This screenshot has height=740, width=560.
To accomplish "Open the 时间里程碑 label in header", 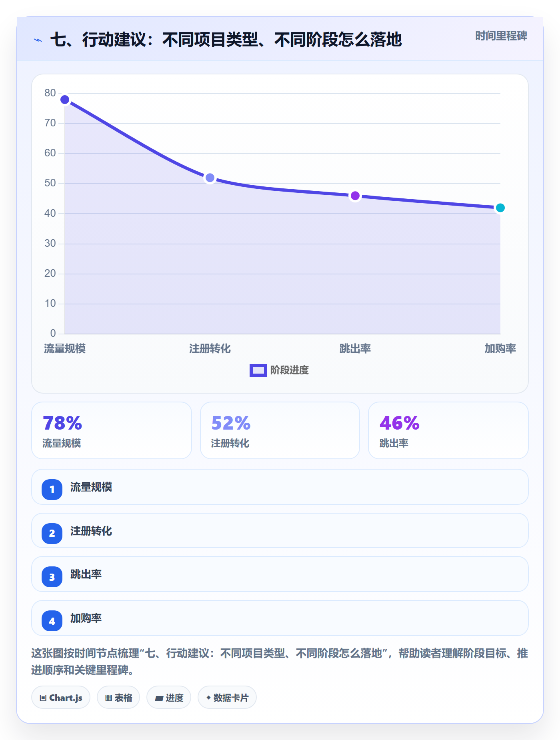I will [x=501, y=36].
